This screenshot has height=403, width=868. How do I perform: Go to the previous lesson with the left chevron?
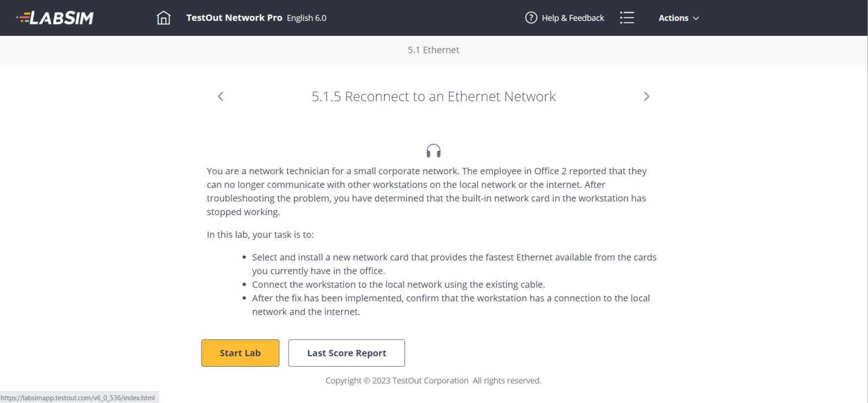tap(220, 96)
